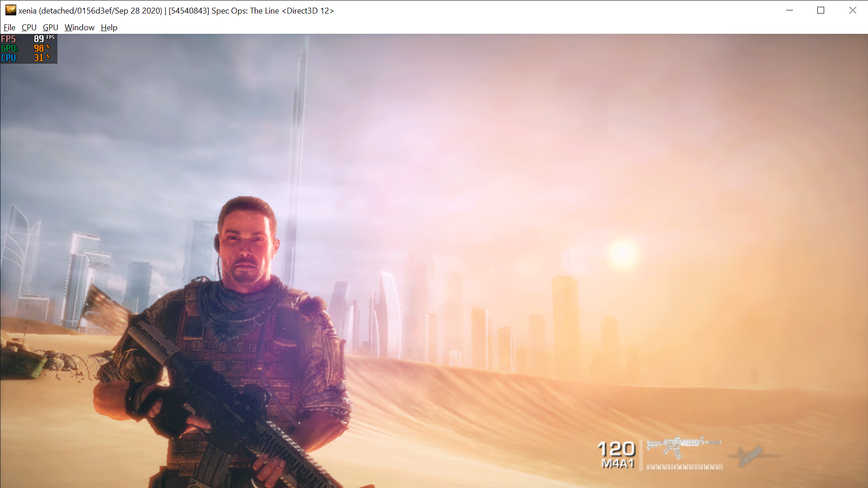The image size is (868, 488).
Task: Click the small FPS badge beside the 89 reading
Action: pyautogui.click(x=50, y=38)
